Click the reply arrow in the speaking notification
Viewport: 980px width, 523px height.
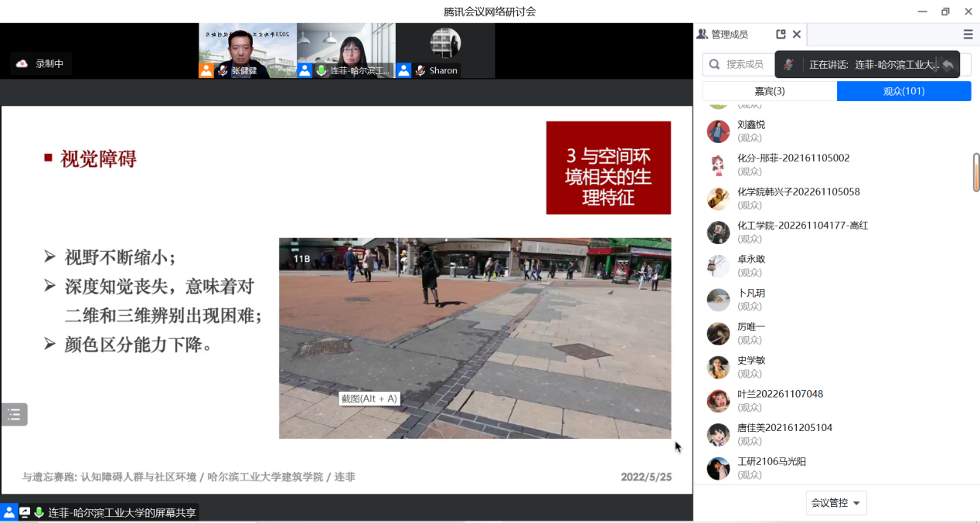point(948,65)
